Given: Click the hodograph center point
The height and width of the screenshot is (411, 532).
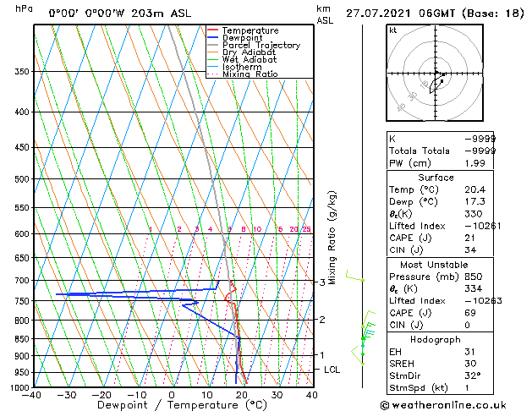Looking at the screenshot, I should click(436, 73).
